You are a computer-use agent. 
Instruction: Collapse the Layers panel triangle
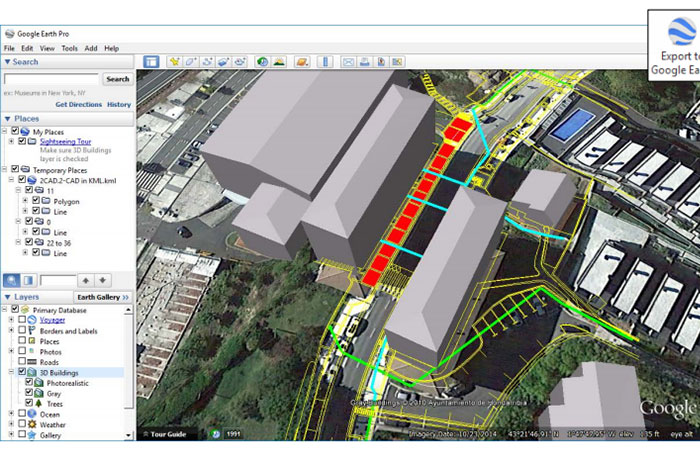tap(7, 297)
